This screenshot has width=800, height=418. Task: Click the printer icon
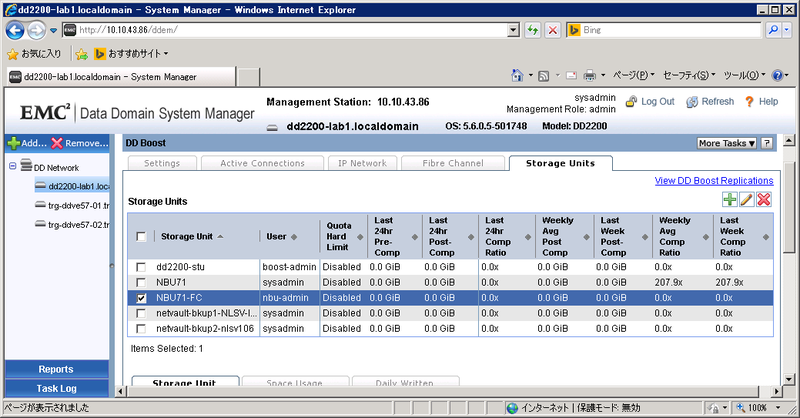pos(589,76)
